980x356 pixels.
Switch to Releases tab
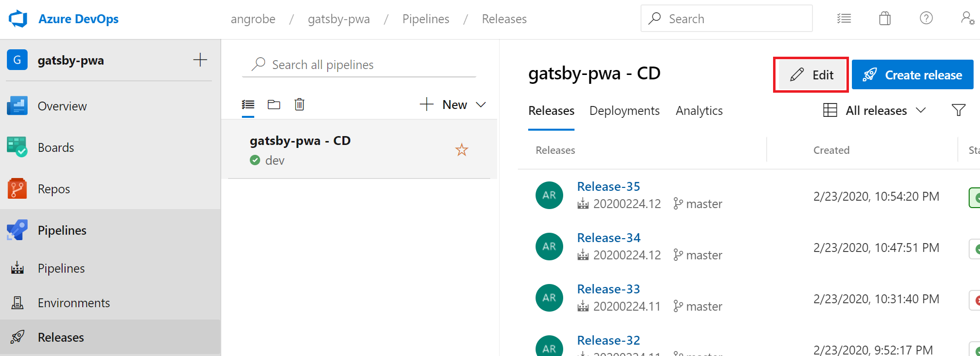pyautogui.click(x=551, y=111)
